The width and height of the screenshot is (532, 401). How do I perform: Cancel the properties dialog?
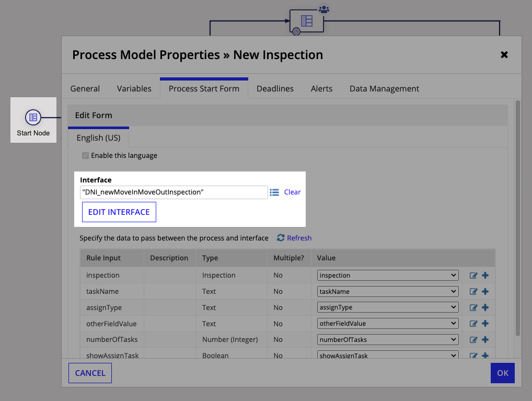pos(90,373)
